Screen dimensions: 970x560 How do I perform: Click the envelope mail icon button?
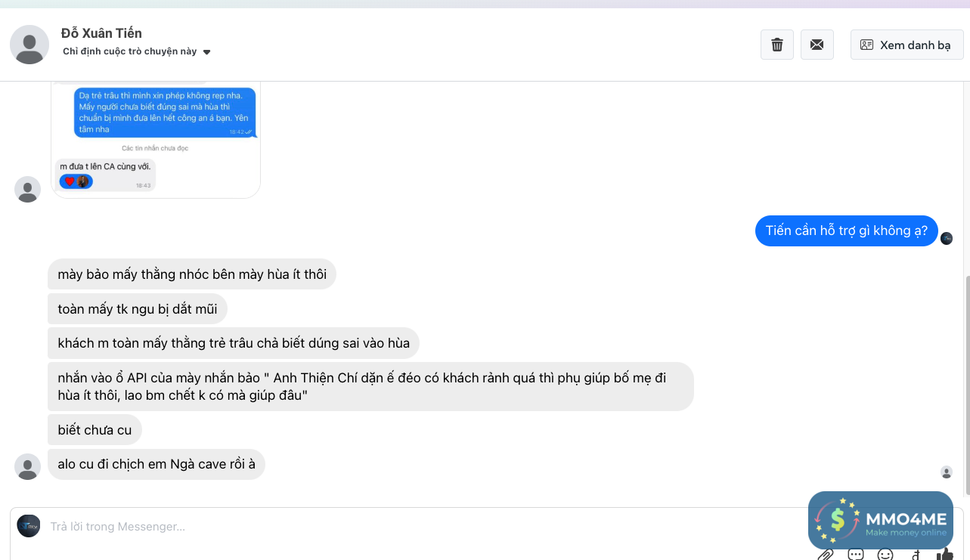[x=817, y=45]
